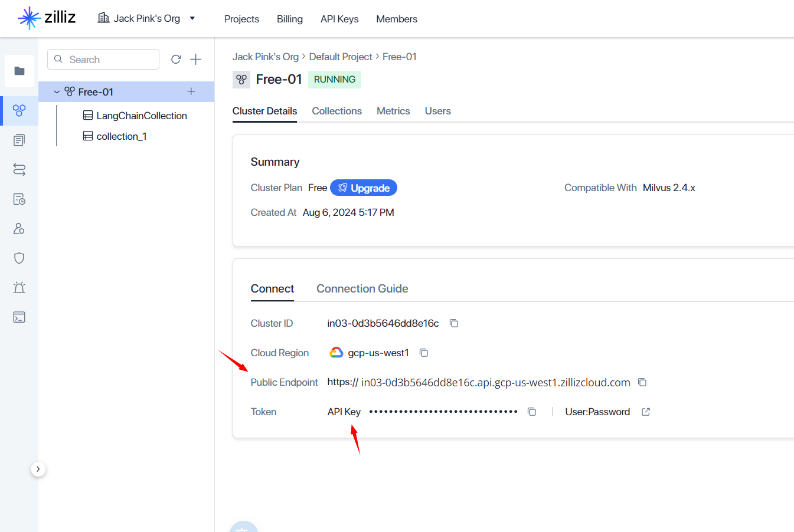Open the Projects menu
The width and height of the screenshot is (794, 532).
tap(241, 19)
